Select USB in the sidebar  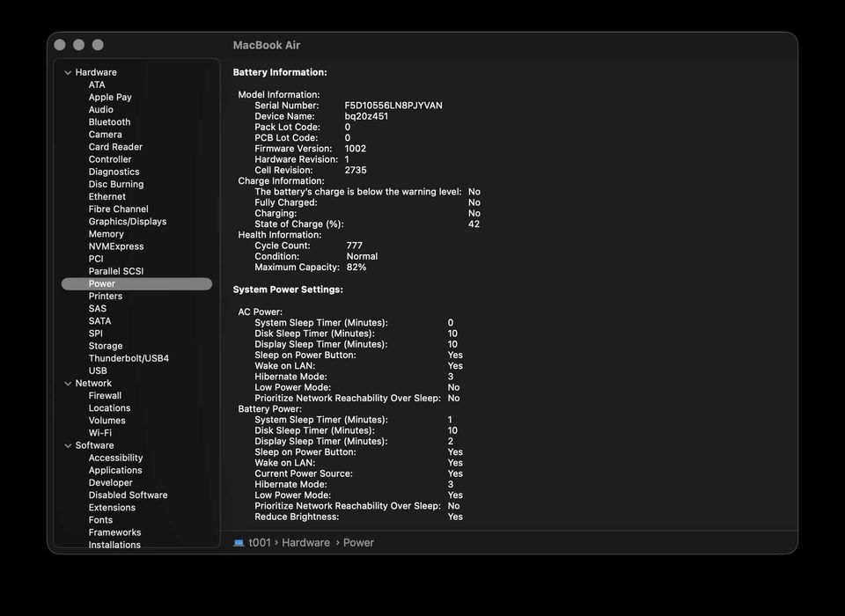click(98, 370)
